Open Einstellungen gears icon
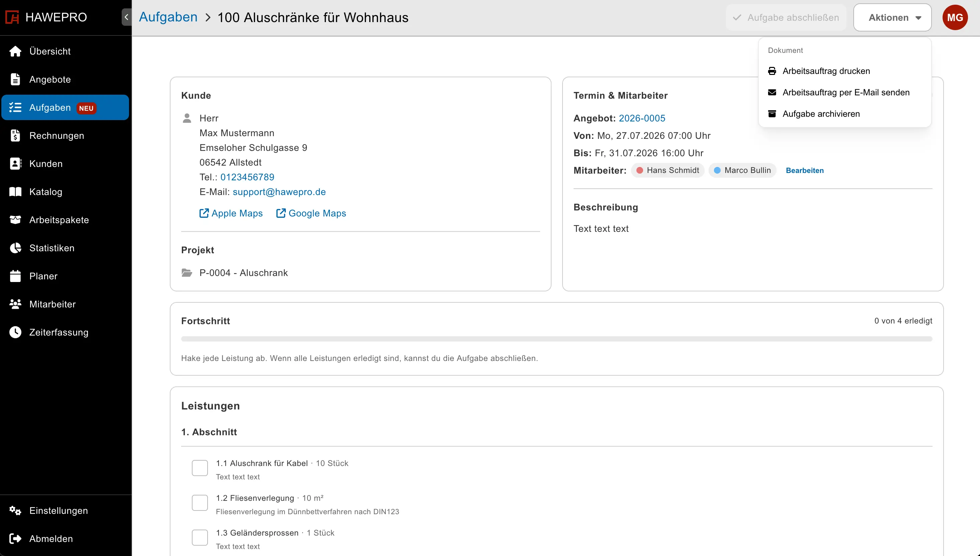This screenshot has height=556, width=980. click(15, 511)
